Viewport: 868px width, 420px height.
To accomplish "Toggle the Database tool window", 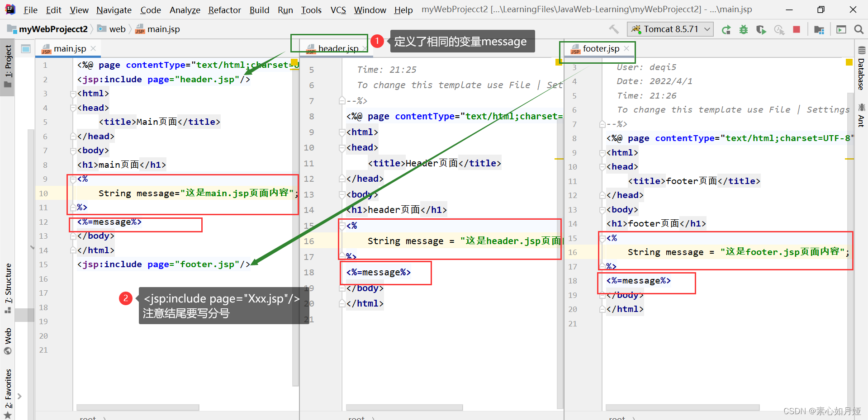I will 861,68.
